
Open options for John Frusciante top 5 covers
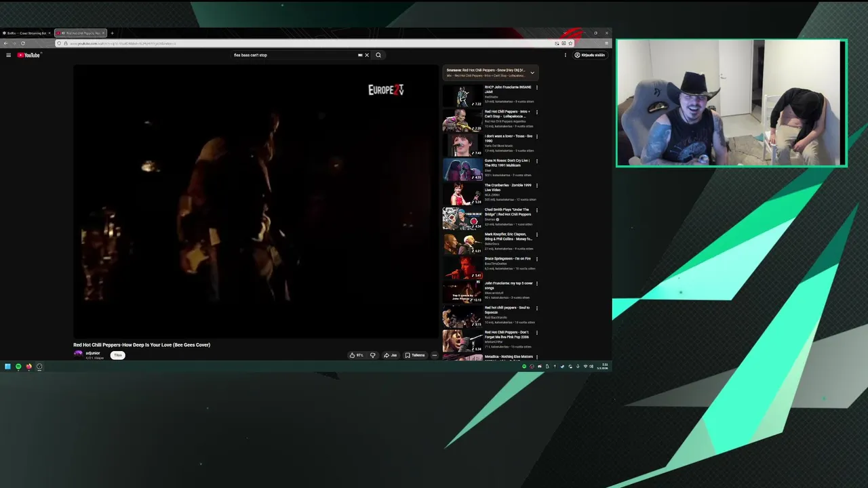[x=537, y=283]
